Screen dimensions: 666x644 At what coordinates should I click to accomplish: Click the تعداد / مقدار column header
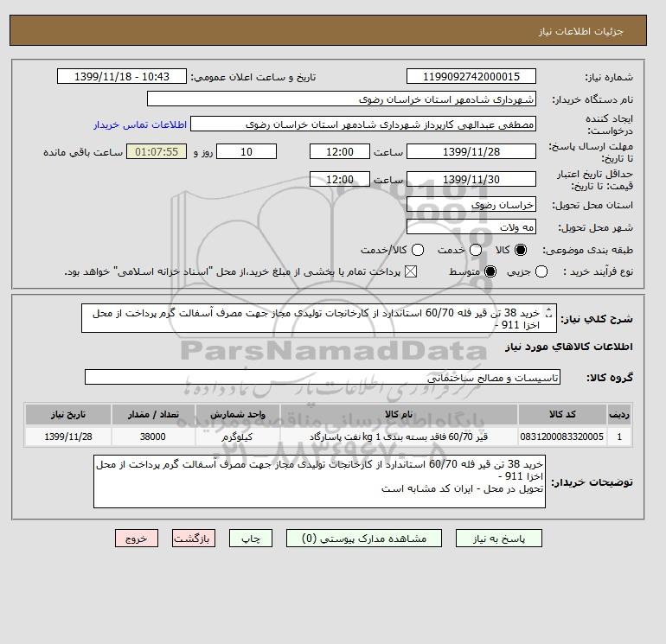coord(153,414)
